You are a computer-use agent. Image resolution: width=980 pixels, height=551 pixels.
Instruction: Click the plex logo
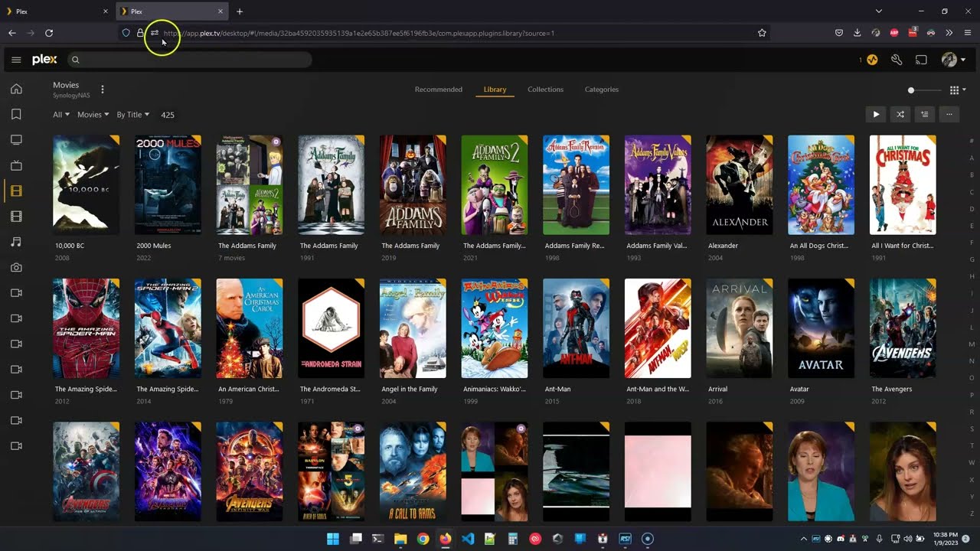(44, 60)
